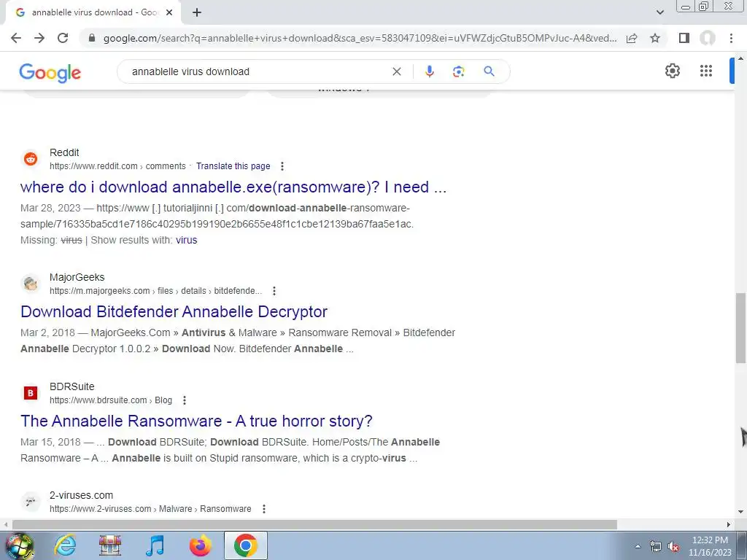Open the tab search dropdown arrow
This screenshot has width=747, height=560.
tap(659, 12)
